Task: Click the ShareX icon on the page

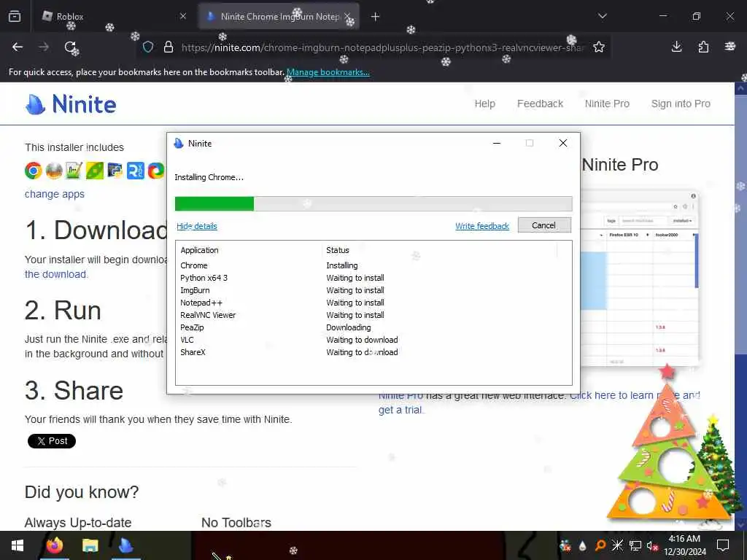Action: point(156,171)
